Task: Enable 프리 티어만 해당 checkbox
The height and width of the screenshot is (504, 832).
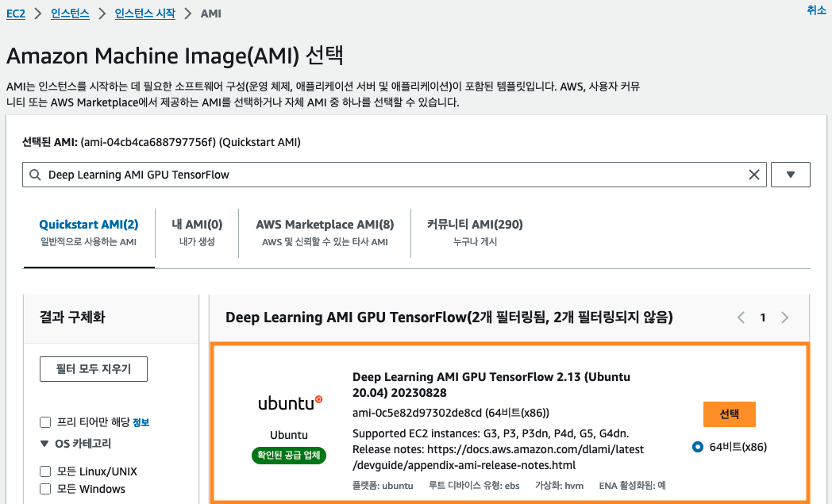Action: click(45, 422)
